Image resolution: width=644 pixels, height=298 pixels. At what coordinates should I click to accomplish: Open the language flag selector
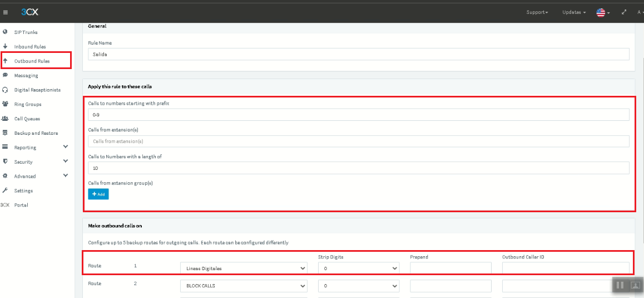pyautogui.click(x=602, y=12)
